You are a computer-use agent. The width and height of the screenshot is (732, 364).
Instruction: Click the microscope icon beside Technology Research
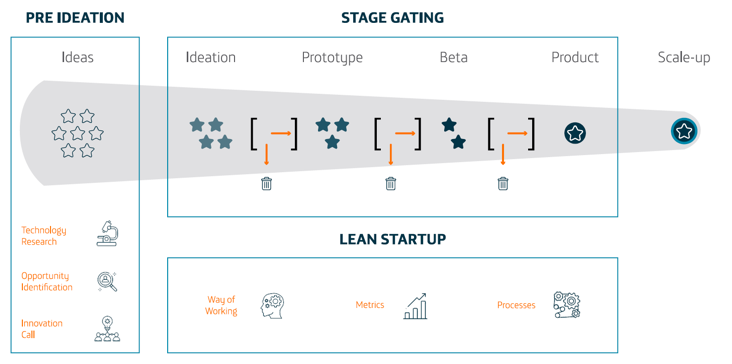(x=107, y=233)
